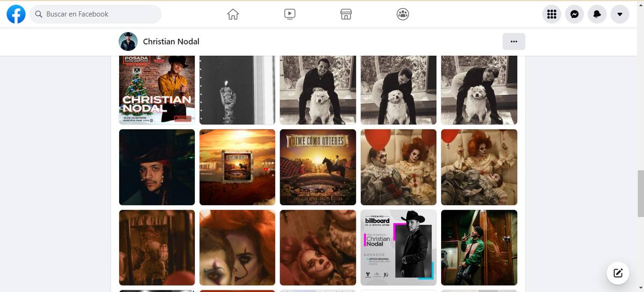Open the Watch video icon
This screenshot has height=292, width=644.
(290, 14)
